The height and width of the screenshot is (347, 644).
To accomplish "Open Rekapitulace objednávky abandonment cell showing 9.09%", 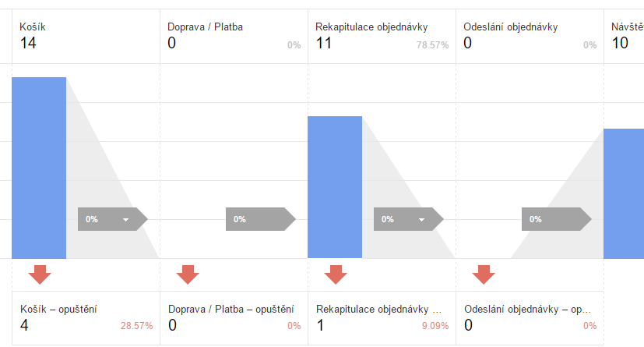I will (382, 318).
